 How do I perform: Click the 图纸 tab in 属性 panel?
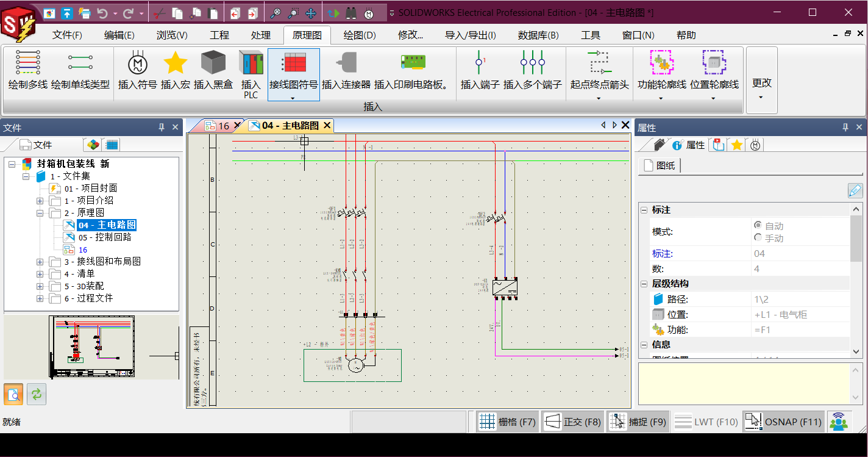pos(660,165)
